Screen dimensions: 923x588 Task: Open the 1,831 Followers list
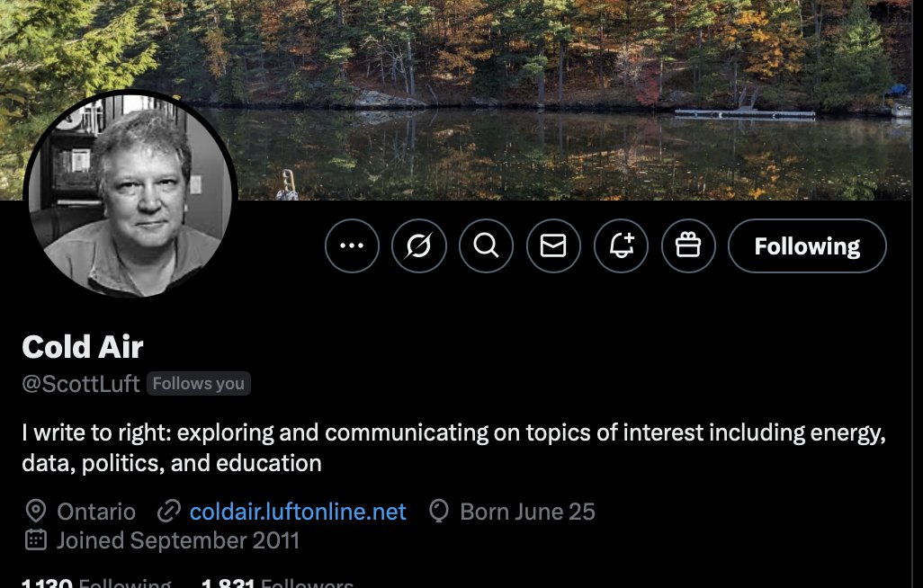[x=277, y=583]
